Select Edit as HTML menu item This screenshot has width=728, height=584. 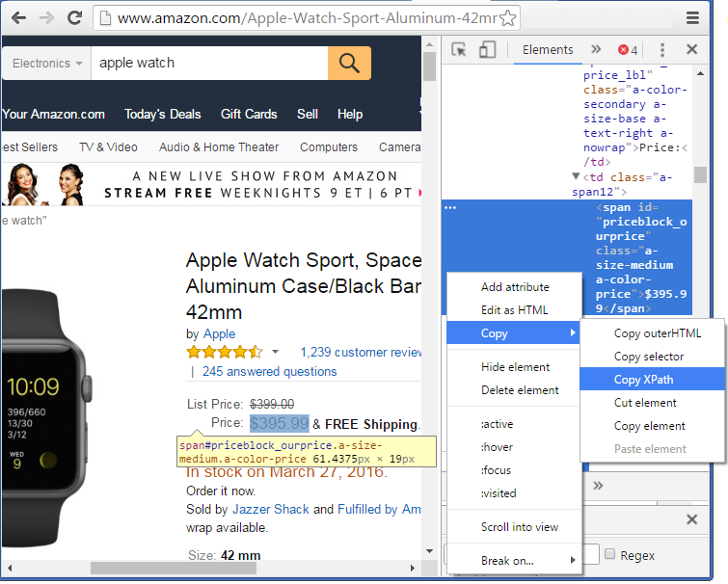(x=514, y=310)
